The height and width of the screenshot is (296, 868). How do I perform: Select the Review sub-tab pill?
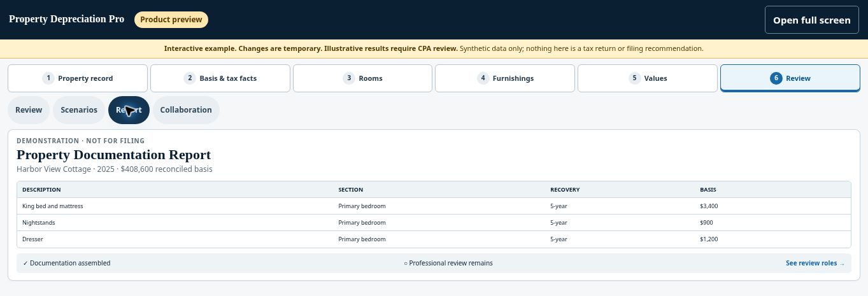(x=29, y=110)
